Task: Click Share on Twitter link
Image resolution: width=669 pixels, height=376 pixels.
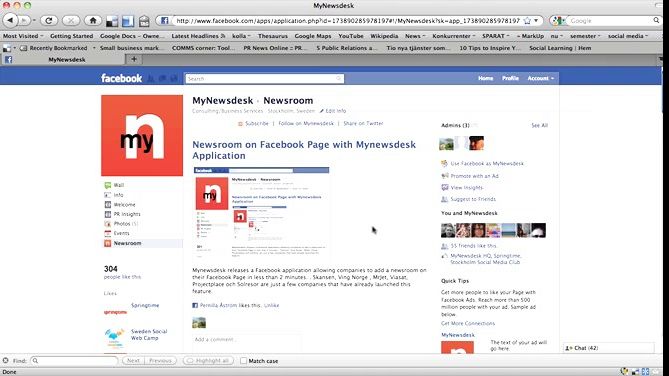Action: point(363,123)
